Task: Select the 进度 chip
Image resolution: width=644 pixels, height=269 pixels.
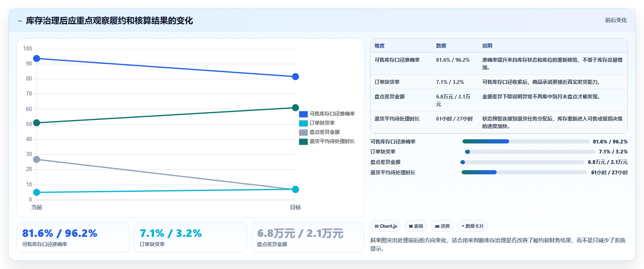Action: (x=442, y=226)
